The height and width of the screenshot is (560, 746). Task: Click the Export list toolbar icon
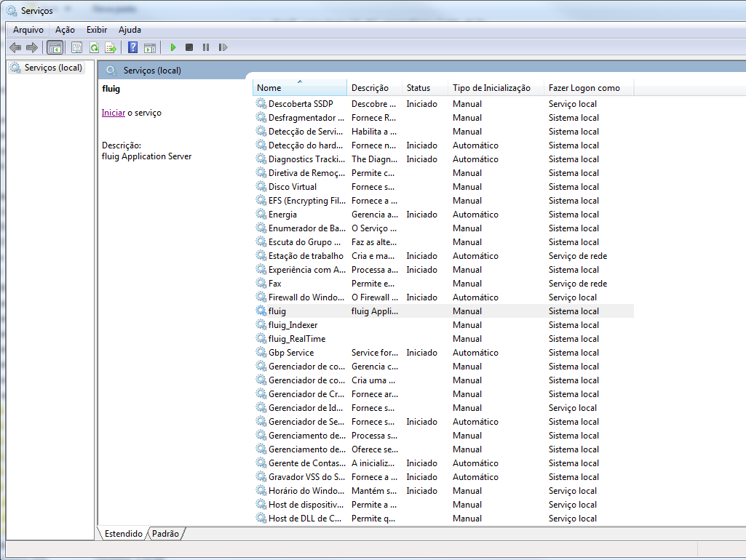click(111, 47)
